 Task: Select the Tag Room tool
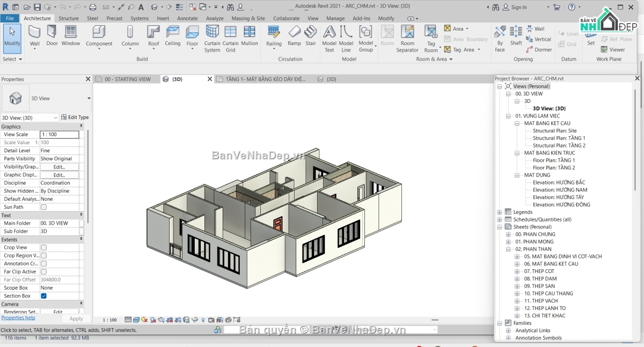431,39
